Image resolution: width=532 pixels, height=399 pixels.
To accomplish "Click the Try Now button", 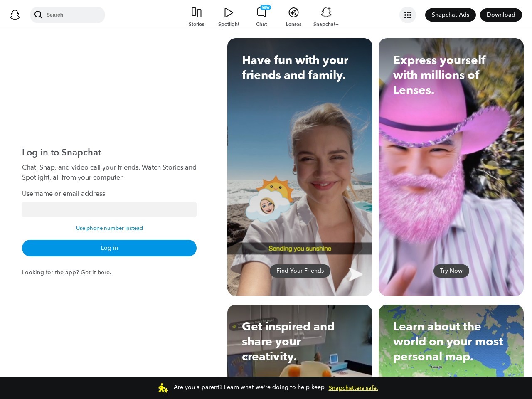I will click(451, 271).
